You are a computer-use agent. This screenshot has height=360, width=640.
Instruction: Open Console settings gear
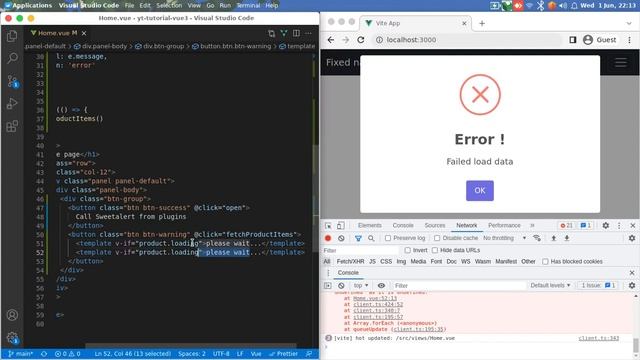(632, 285)
